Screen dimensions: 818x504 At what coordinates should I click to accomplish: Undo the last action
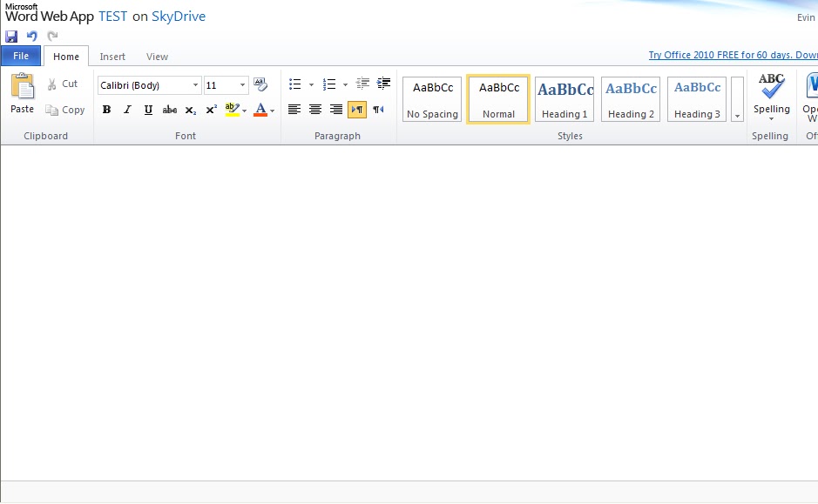pyautogui.click(x=32, y=36)
